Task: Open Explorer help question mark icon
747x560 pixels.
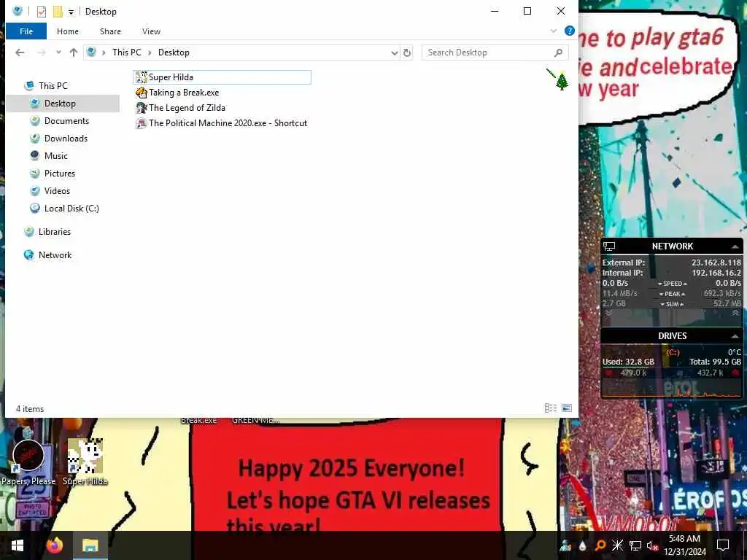Action: coord(569,31)
